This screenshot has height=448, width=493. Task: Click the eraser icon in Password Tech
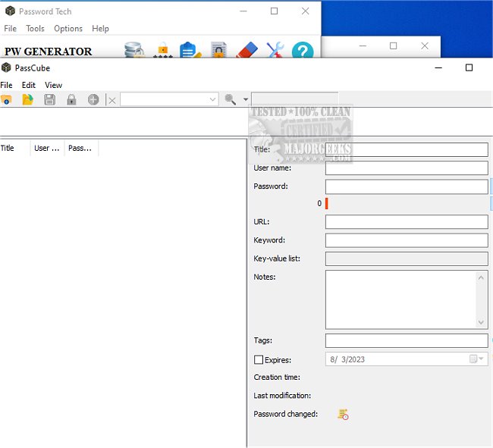click(247, 51)
